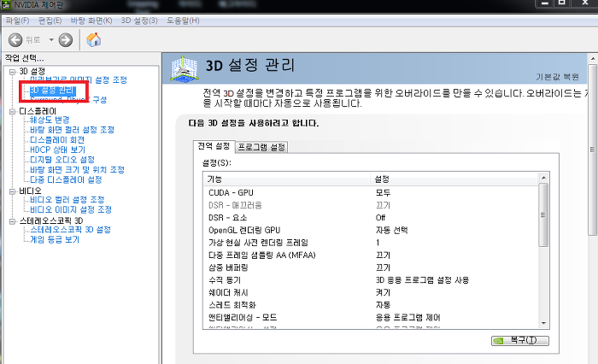
Task: Select the OpenGL 렌더링 GPU row
Action: coord(371,231)
